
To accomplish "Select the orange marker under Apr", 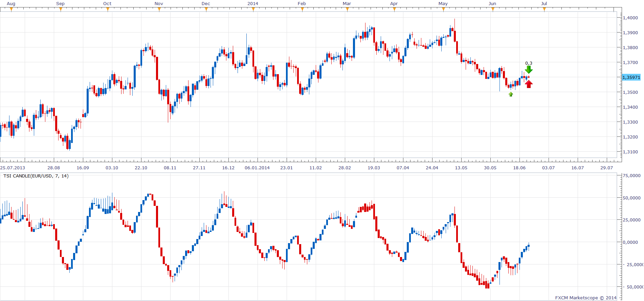I will pyautogui.click(x=394, y=9).
